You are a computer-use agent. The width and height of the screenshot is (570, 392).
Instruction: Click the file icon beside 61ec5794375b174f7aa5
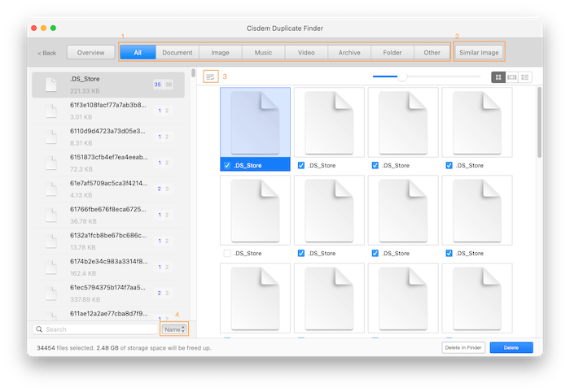51,294
